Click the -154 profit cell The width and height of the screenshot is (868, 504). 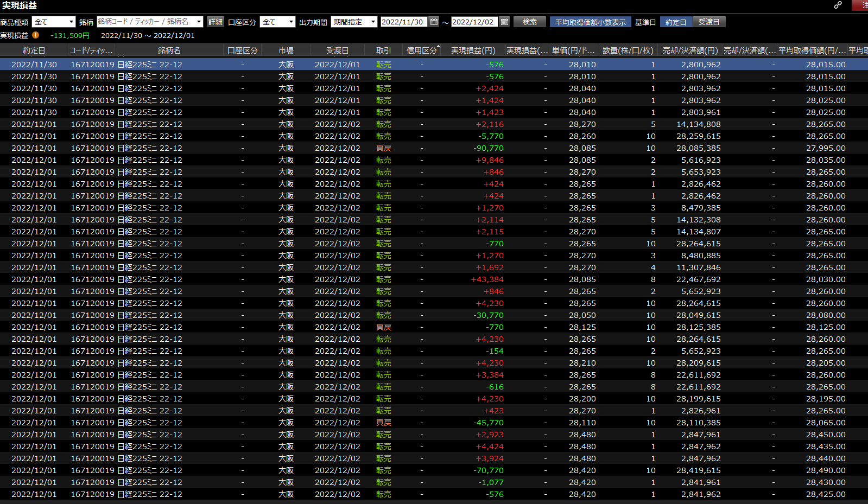[x=495, y=351]
